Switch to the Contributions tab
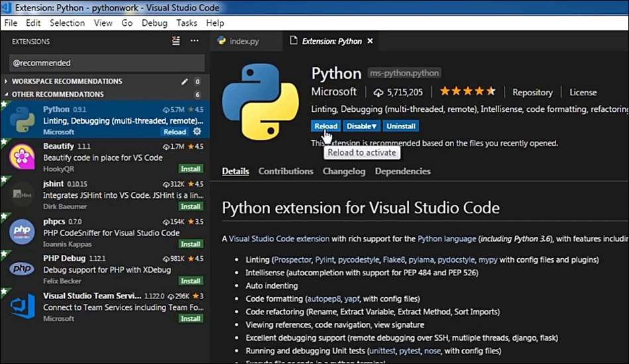Screen dimensions: 629x364 (x=285, y=171)
